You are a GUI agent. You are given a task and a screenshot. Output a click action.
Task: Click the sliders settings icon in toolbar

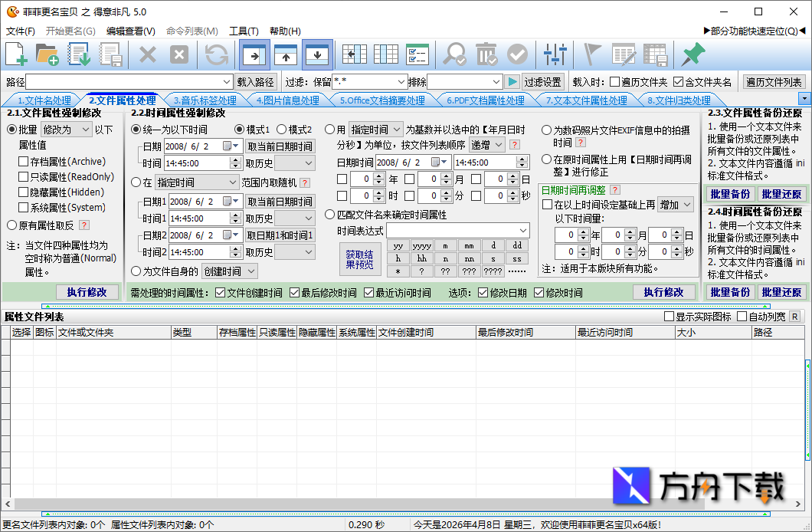[555, 54]
